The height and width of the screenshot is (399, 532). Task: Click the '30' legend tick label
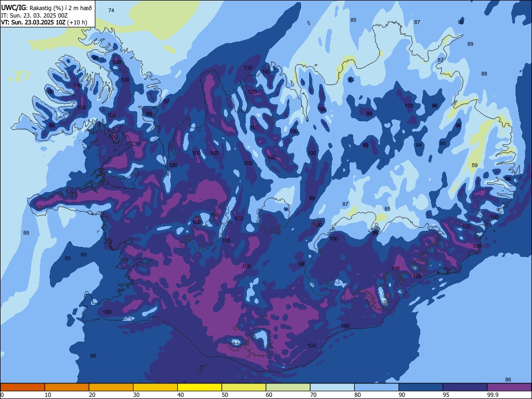[x=136, y=395]
